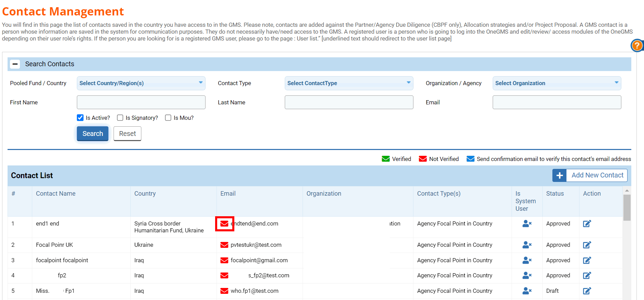Edit the focalpoint focalpoint contact
This screenshot has height=300, width=644.
pos(587,260)
